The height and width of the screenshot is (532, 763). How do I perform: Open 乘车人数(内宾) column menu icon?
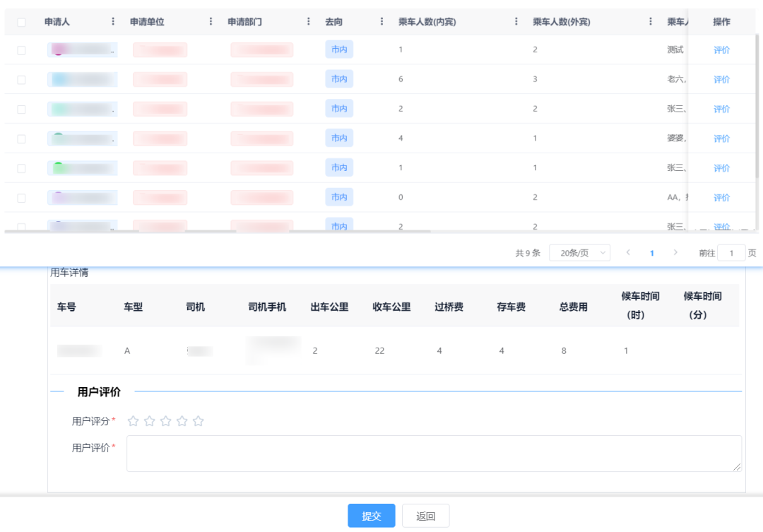click(x=516, y=22)
